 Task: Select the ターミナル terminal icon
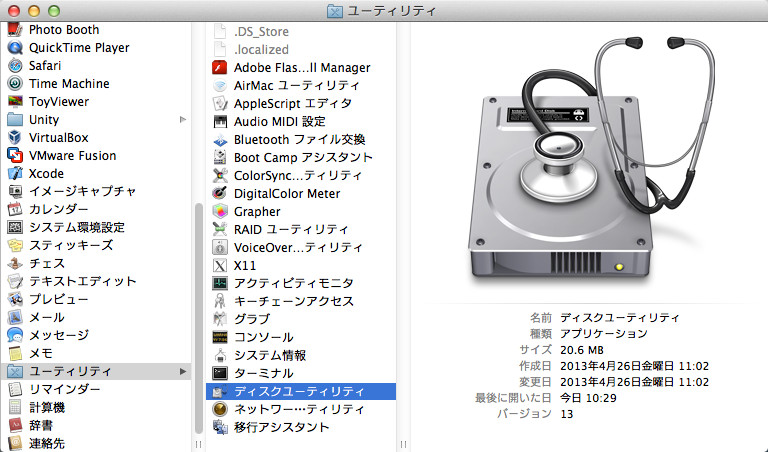coord(219,373)
